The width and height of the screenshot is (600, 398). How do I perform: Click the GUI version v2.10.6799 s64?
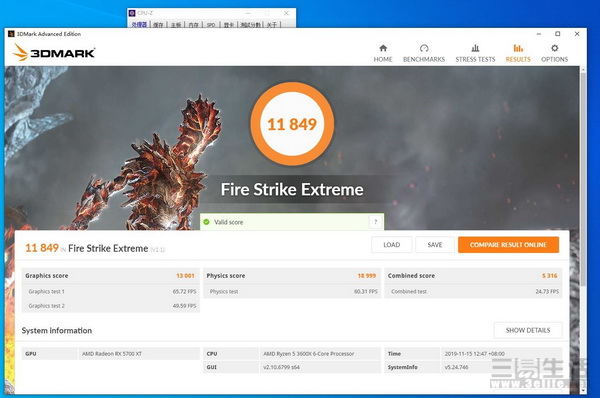tap(281, 367)
